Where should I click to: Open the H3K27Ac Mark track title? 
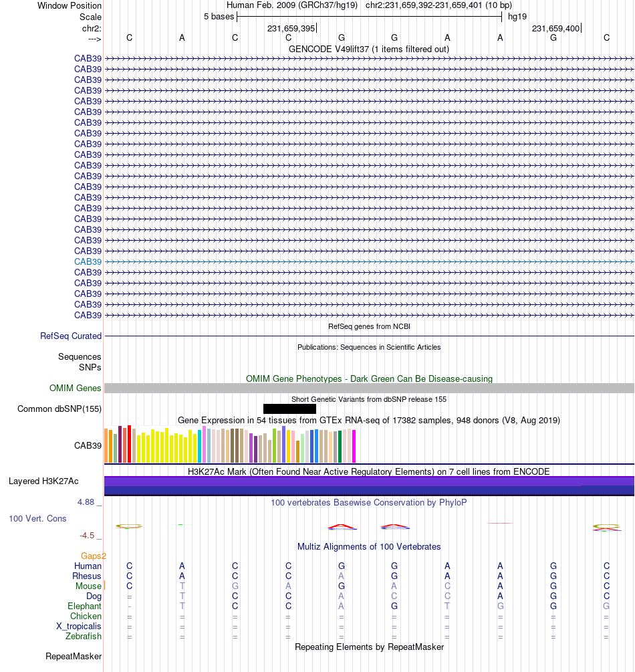pos(369,472)
